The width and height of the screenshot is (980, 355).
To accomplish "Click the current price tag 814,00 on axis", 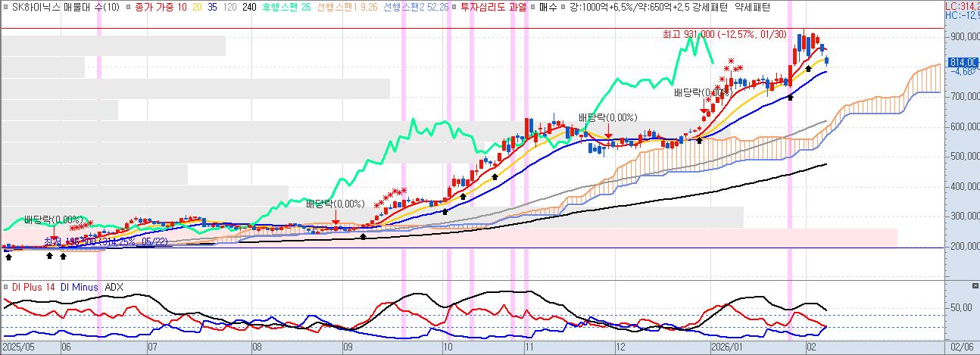I will click(x=961, y=63).
